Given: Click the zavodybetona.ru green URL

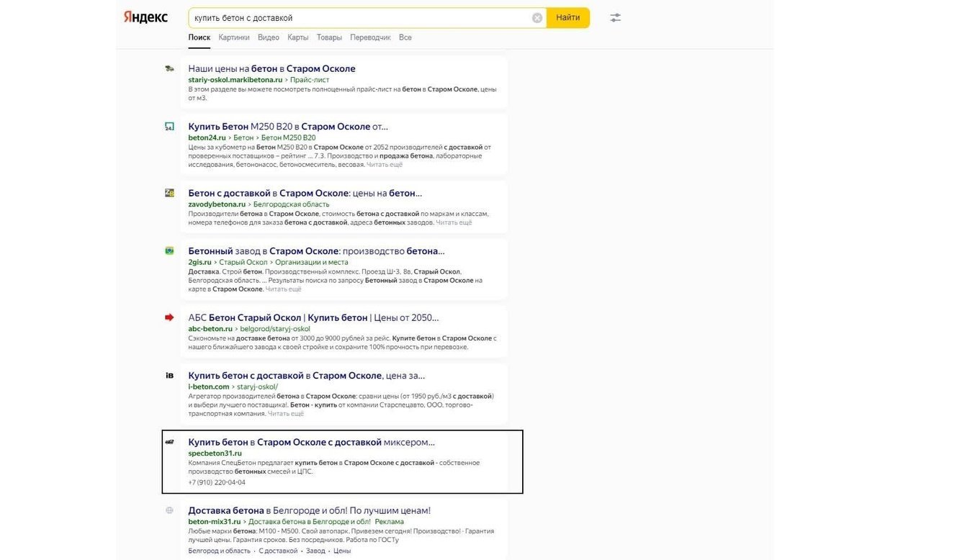Looking at the screenshot, I should click(x=217, y=204).
